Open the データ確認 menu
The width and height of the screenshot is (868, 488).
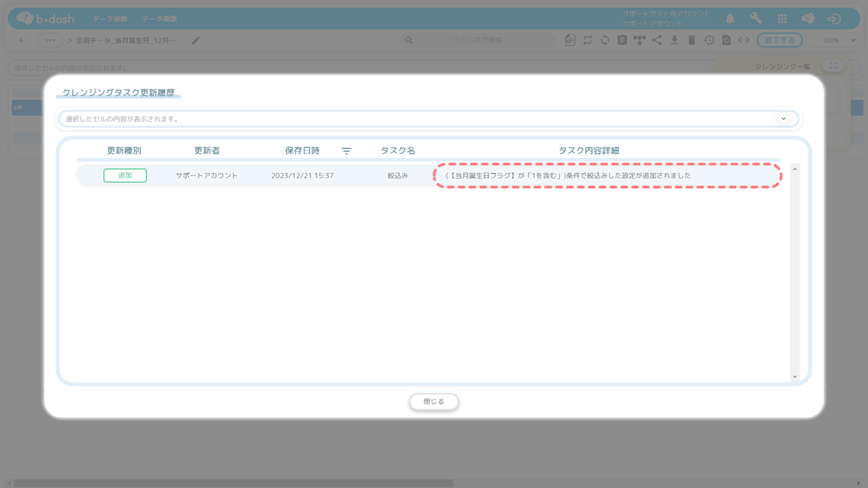[x=159, y=19]
